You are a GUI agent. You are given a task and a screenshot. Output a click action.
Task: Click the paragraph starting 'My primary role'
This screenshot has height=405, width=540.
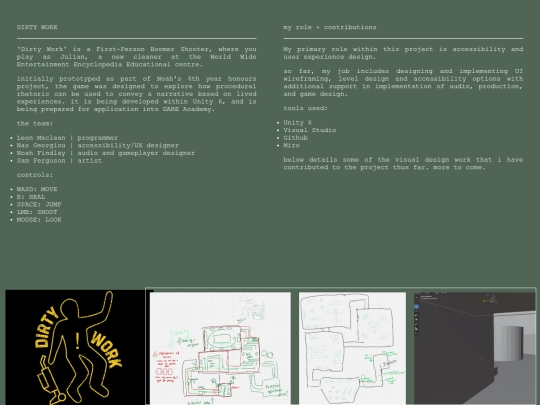(403, 53)
